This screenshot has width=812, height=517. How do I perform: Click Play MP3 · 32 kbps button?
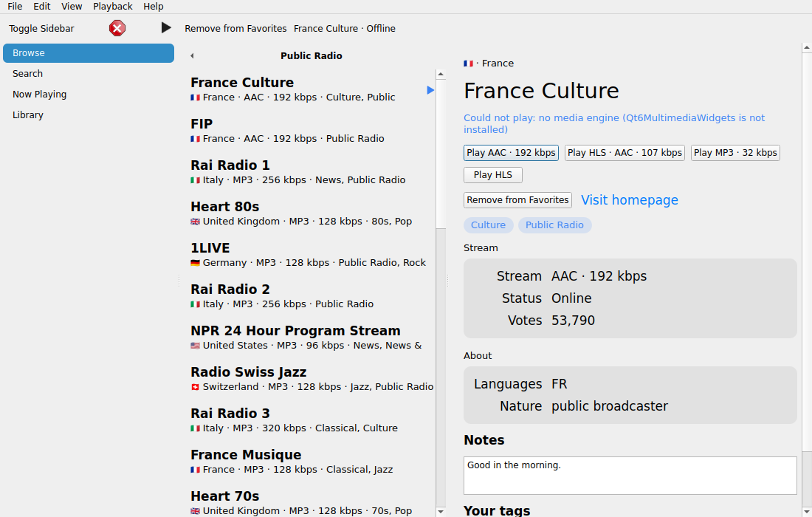(735, 153)
